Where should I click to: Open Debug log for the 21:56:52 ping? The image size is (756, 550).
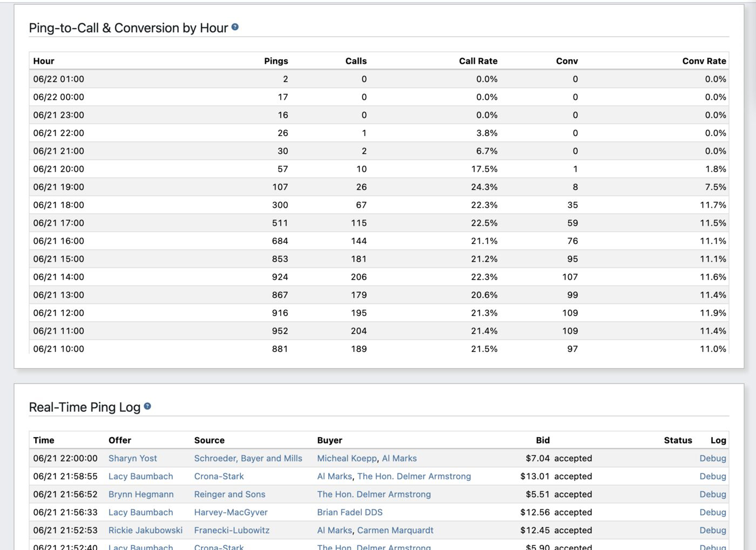(713, 494)
